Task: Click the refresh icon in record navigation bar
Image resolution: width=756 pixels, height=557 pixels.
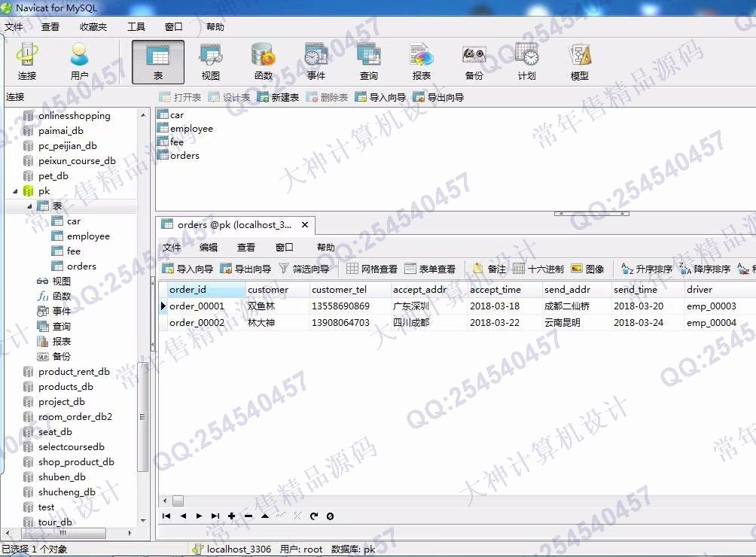Action: point(315,516)
